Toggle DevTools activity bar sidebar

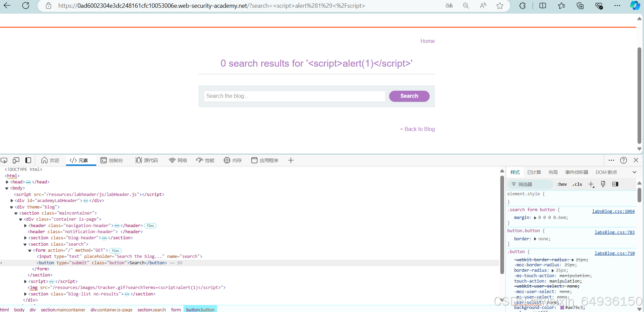28,160
